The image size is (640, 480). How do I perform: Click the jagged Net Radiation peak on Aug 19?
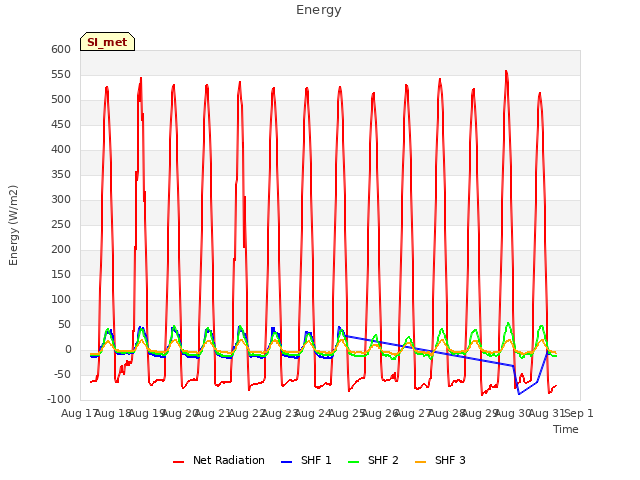(x=141, y=78)
